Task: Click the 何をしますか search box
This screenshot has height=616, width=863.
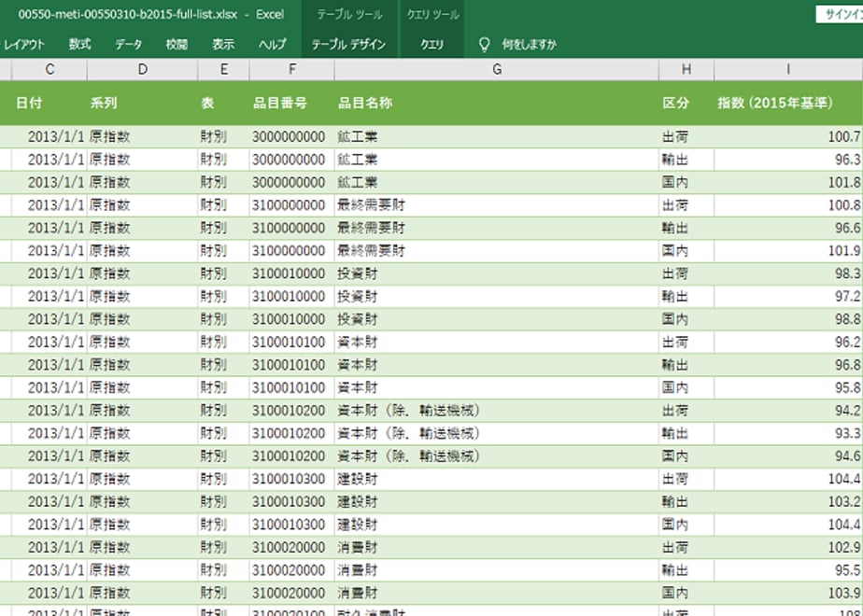Action: [529, 45]
